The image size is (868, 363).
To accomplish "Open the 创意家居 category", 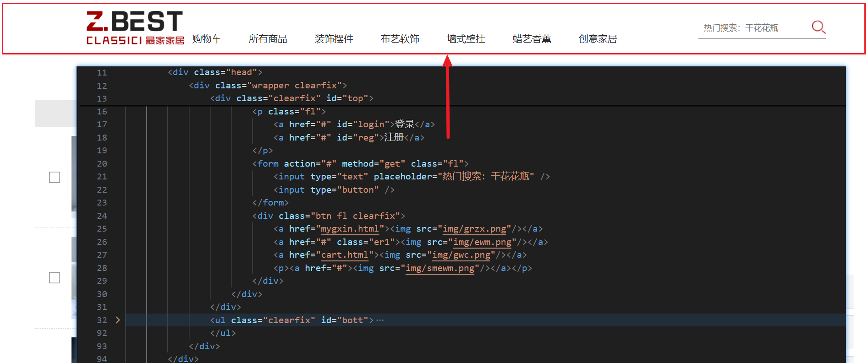I will click(598, 39).
